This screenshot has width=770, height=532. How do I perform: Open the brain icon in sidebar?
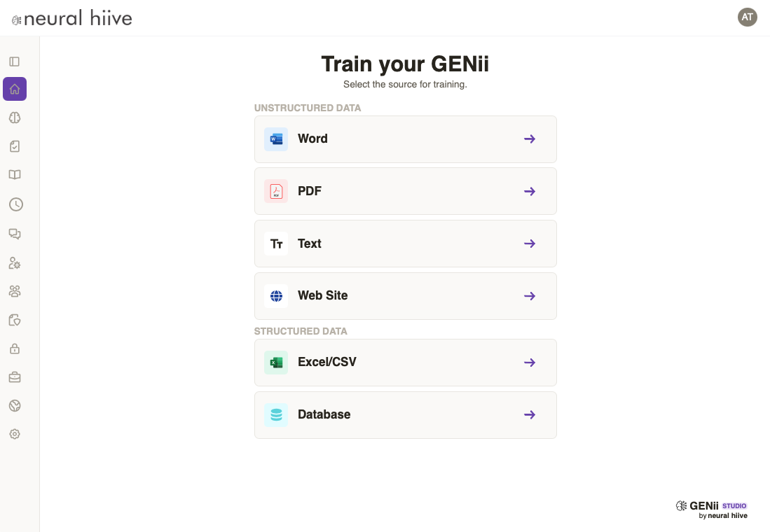click(15, 118)
